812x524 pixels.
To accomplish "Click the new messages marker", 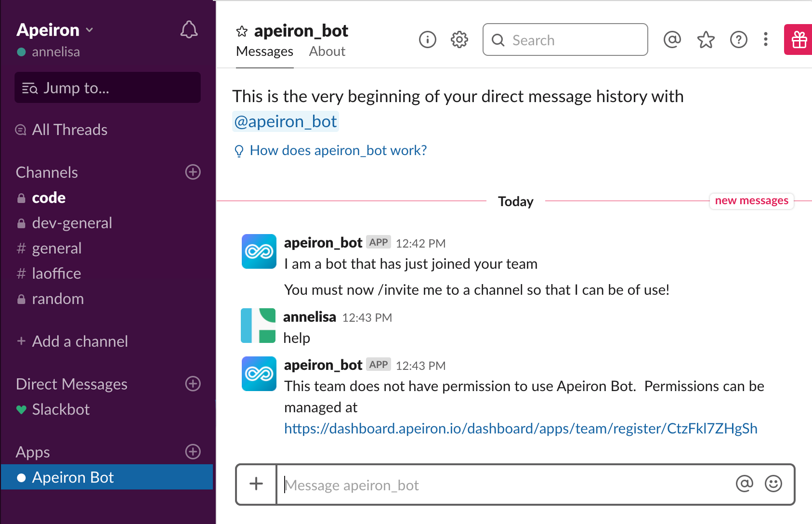I will point(751,200).
